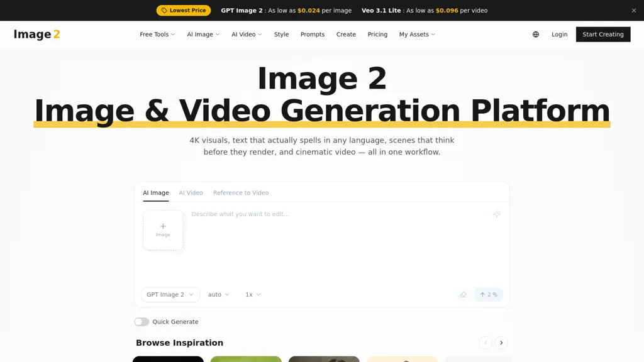Switch to Reference to Video tab
Image resolution: width=644 pixels, height=362 pixels.
(x=241, y=193)
